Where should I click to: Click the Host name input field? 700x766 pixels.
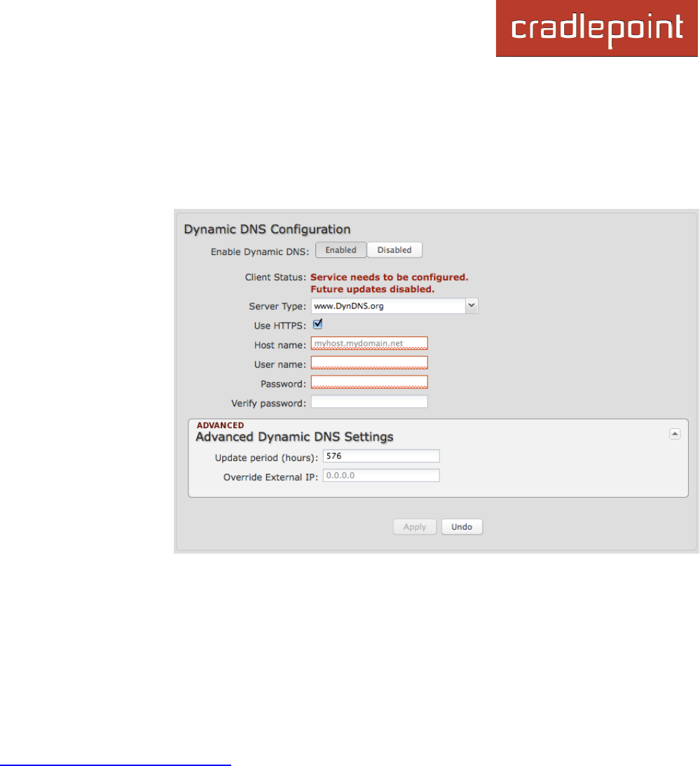369,343
